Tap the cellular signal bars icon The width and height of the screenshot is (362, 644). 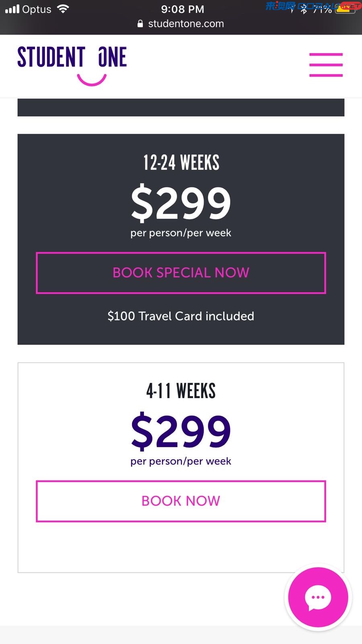point(12,9)
